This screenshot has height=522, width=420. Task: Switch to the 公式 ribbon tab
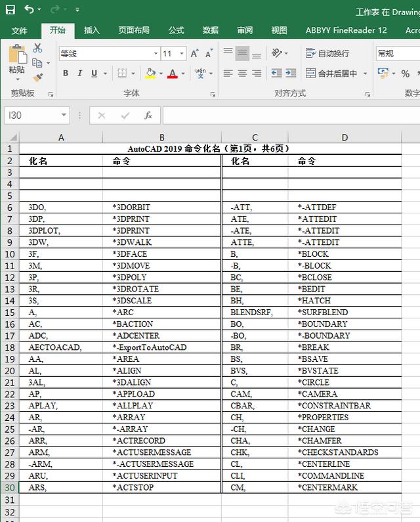[x=176, y=30]
